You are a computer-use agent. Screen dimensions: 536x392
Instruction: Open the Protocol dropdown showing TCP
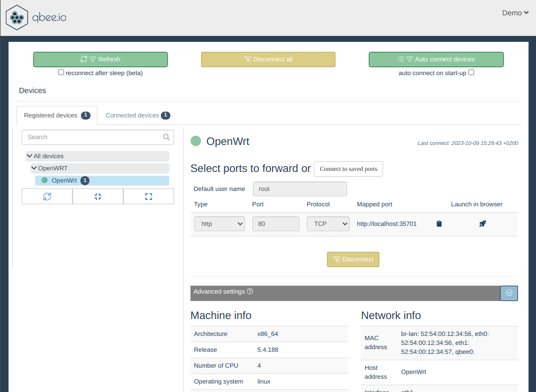(x=328, y=223)
